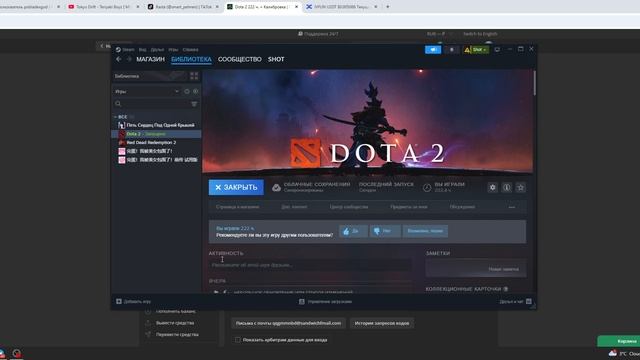This screenshot has height=360, width=640.
Task: Toggle show arbitrage login data checkbox
Action: (238, 340)
